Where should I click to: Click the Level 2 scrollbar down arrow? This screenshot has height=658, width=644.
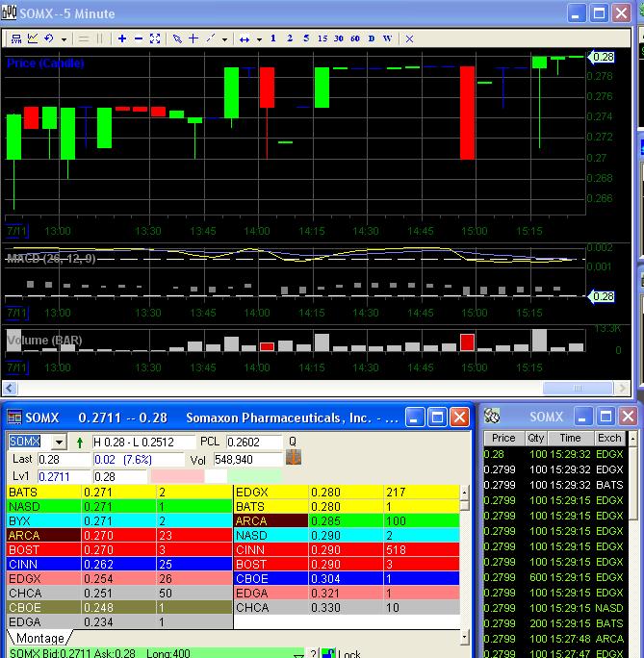tap(464, 638)
